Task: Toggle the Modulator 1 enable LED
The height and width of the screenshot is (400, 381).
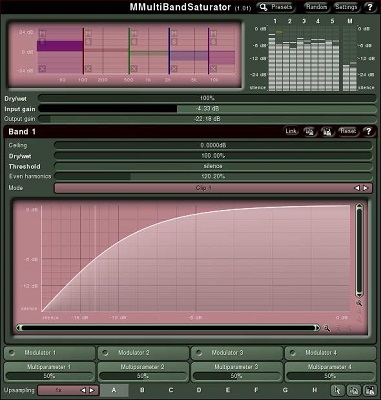Action: 12,353
